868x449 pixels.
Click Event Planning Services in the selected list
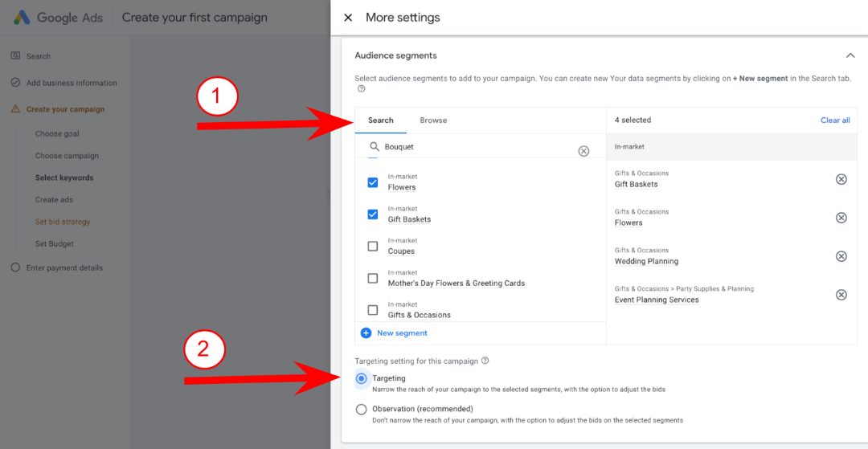[x=657, y=300]
